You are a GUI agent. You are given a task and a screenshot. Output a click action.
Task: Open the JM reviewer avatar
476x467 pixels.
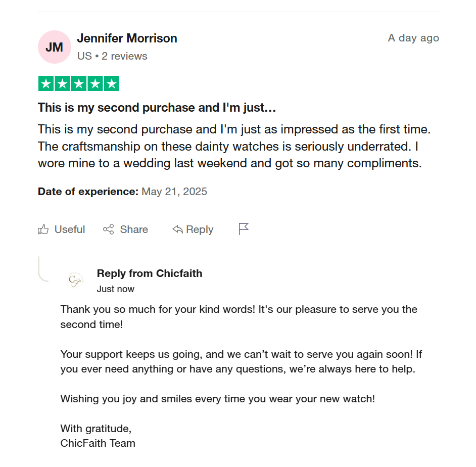click(x=55, y=47)
